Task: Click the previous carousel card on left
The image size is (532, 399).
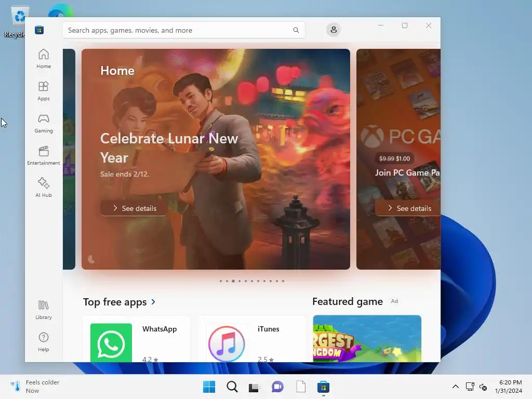Action: (x=69, y=159)
